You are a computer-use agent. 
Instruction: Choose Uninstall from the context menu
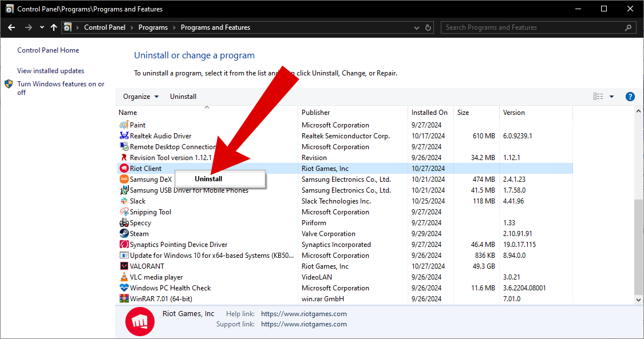pos(208,179)
